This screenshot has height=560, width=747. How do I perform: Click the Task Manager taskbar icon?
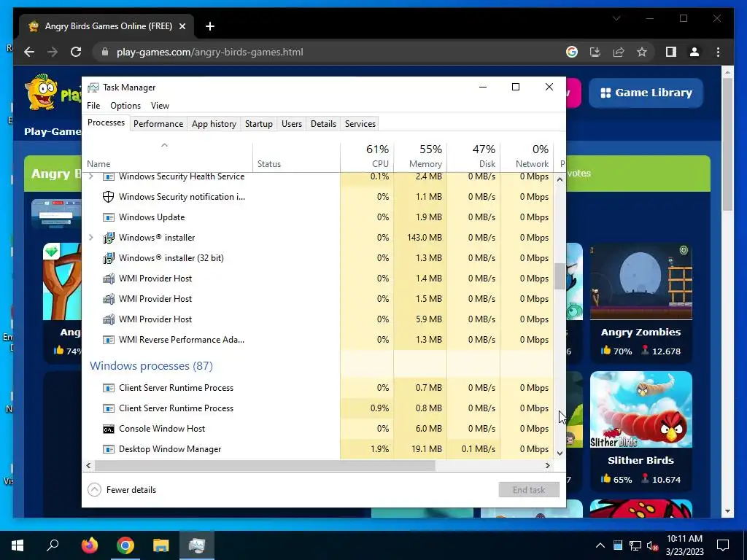click(197, 545)
